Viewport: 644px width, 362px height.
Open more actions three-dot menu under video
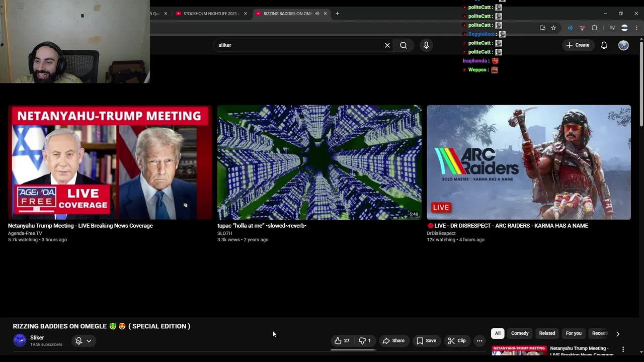[x=479, y=341]
